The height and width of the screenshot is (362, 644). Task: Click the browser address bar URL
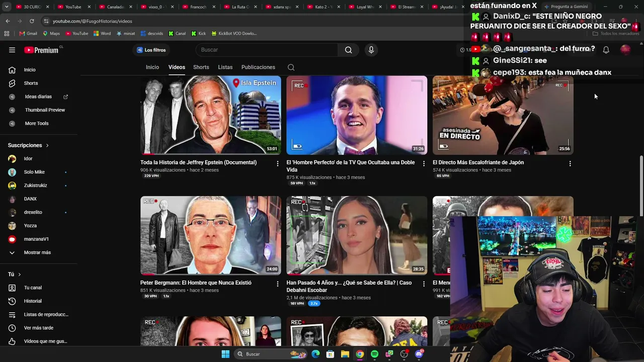pos(93,21)
